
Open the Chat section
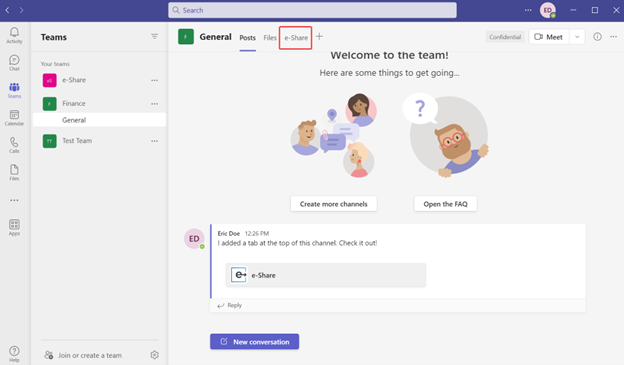pyautogui.click(x=14, y=63)
